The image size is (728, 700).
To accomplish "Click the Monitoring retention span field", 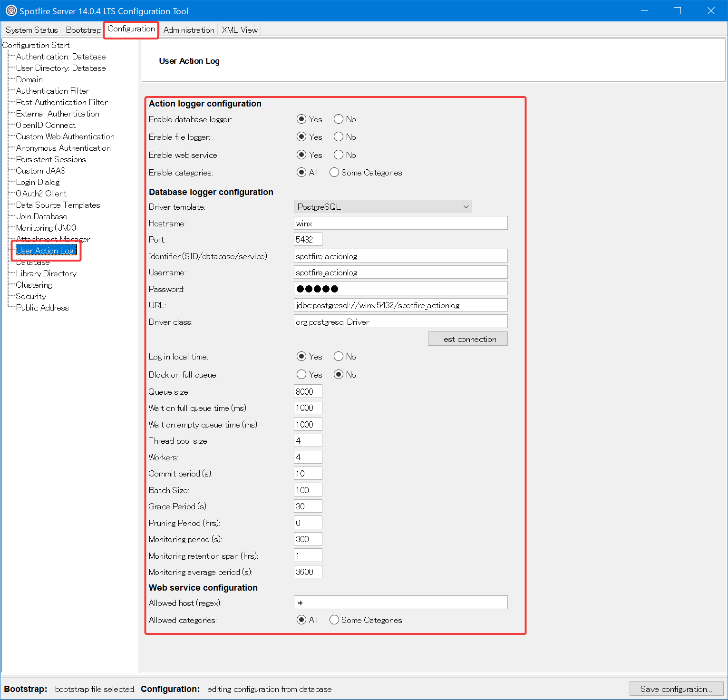I will tap(308, 556).
